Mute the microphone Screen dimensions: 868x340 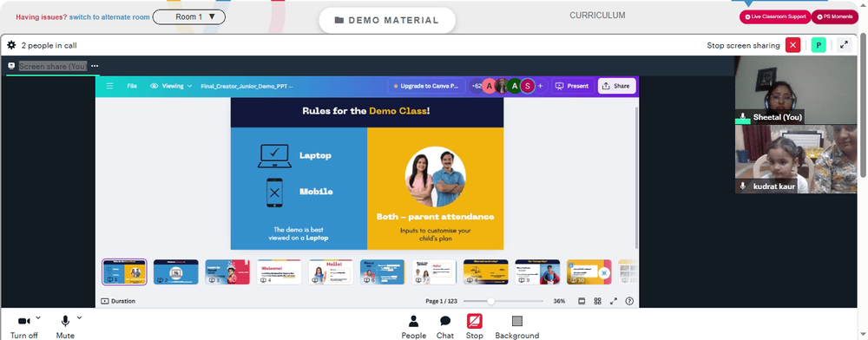tap(65, 327)
